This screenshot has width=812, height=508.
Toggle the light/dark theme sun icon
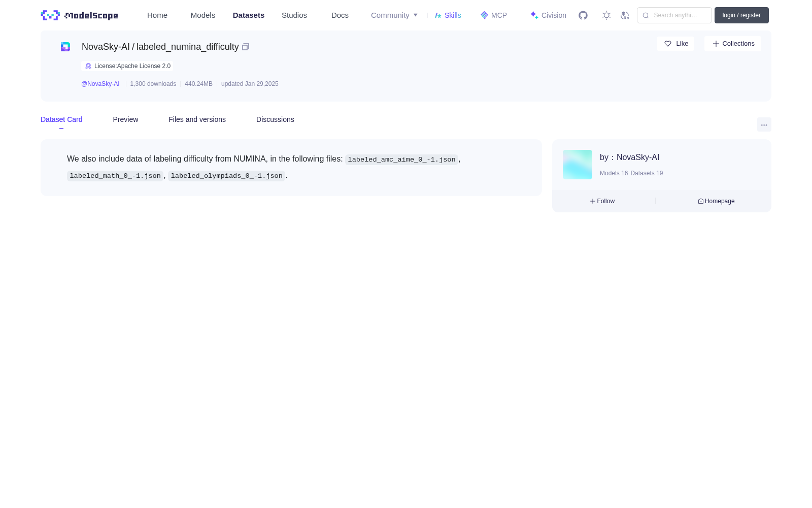pos(606,15)
